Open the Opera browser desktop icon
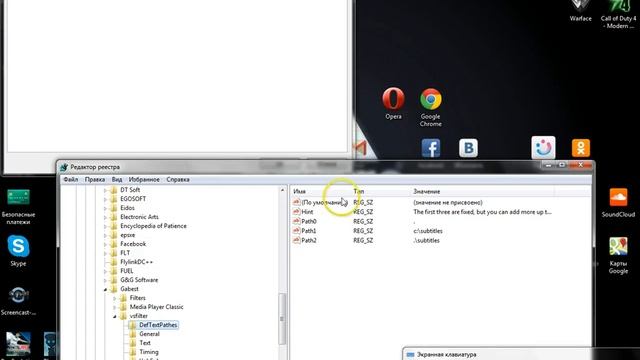The image size is (640, 360). click(x=393, y=99)
